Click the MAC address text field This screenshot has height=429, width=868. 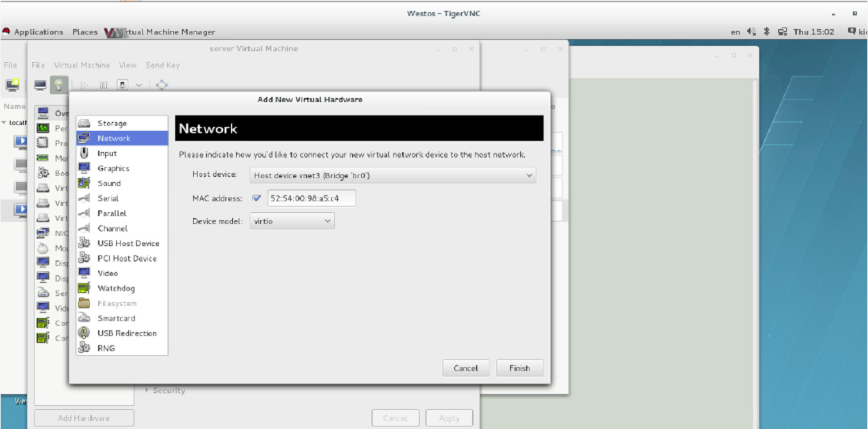(x=311, y=199)
